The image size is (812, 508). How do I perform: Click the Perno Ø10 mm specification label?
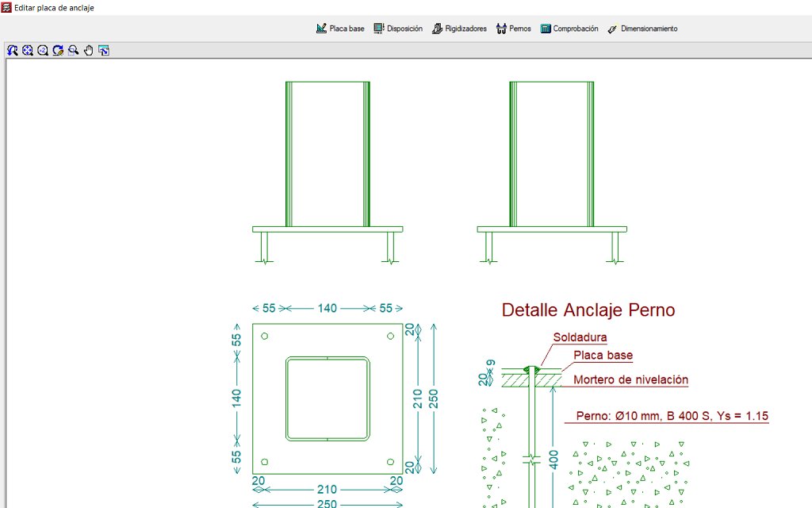pos(672,416)
